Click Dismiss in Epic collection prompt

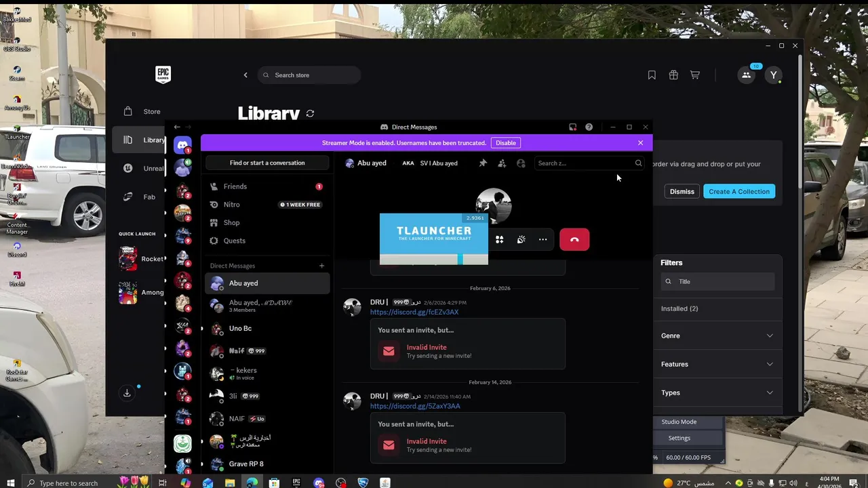click(x=682, y=192)
